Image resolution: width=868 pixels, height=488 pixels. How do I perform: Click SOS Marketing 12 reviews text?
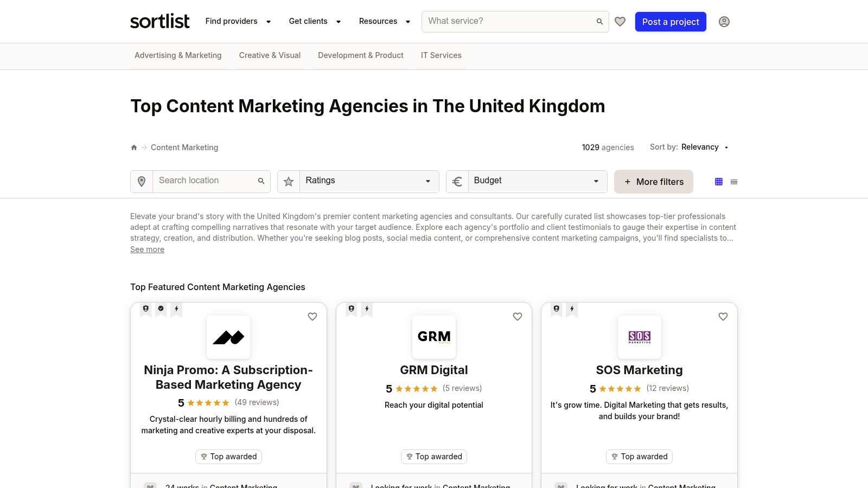coord(668,388)
